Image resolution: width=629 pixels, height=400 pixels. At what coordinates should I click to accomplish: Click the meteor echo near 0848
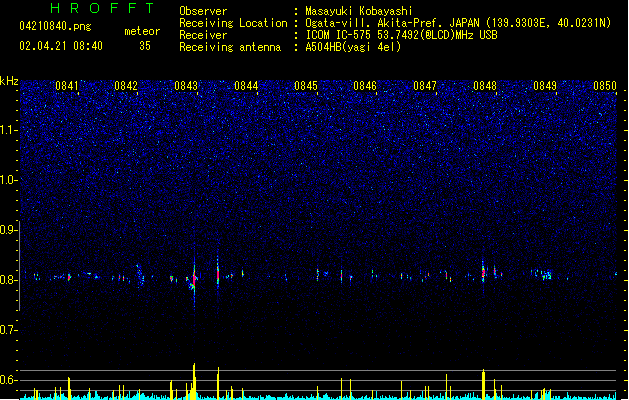[x=483, y=273]
